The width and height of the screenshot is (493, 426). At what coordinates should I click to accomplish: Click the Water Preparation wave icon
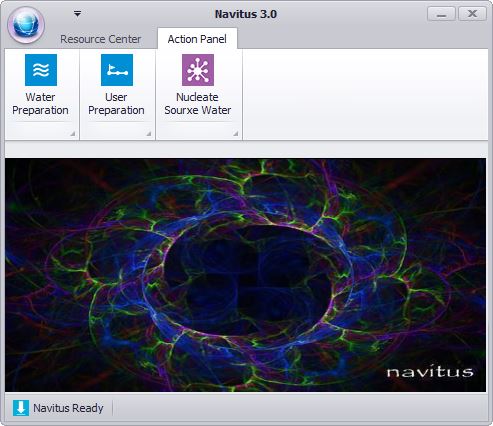click(x=41, y=70)
